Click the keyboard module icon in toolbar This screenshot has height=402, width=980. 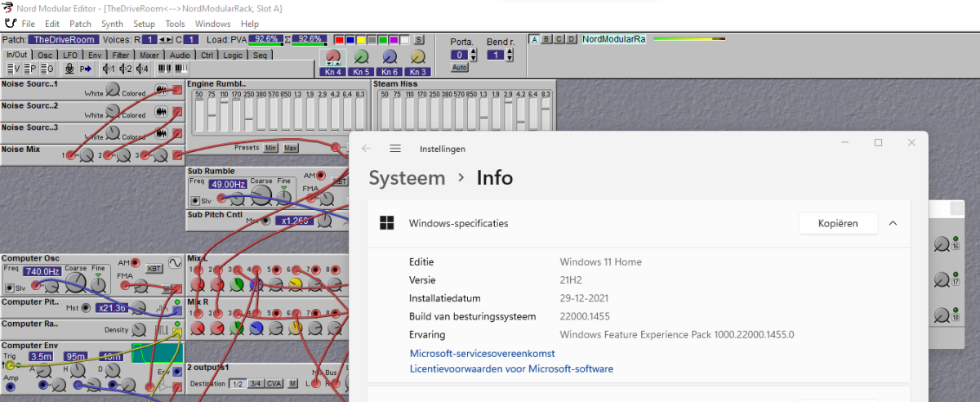[165, 69]
